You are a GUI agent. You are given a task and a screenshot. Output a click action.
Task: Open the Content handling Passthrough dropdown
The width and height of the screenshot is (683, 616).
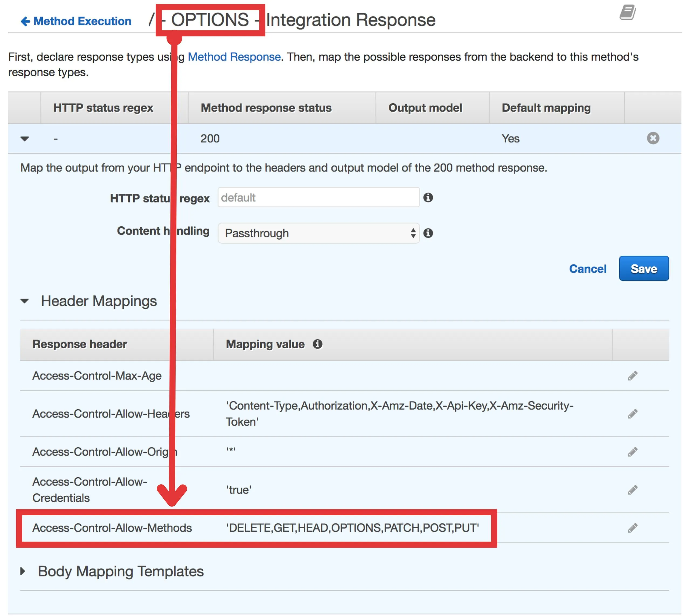point(318,233)
